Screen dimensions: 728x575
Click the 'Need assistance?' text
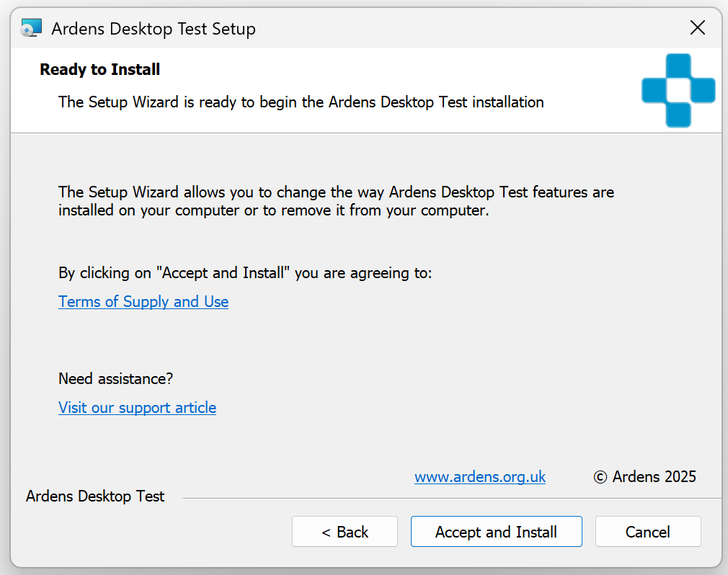pyautogui.click(x=115, y=379)
